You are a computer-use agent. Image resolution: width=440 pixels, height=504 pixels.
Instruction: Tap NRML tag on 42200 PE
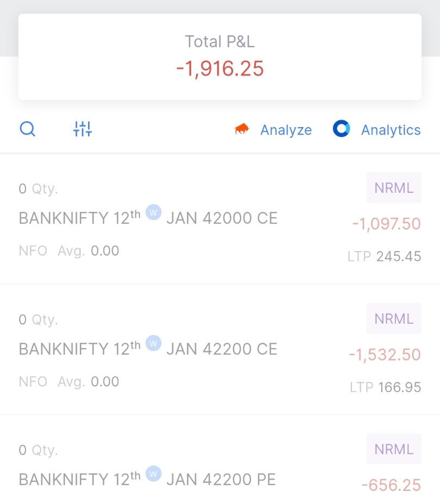pos(394,449)
